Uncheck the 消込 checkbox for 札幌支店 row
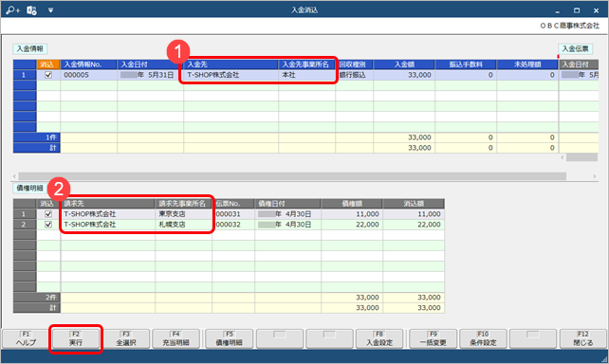This screenshot has height=364, width=609. [x=48, y=225]
